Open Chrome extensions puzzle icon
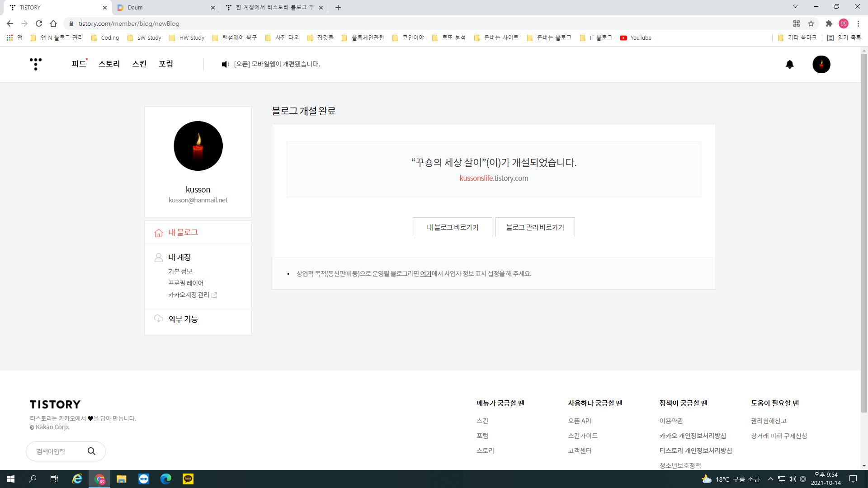The height and width of the screenshot is (488, 868). point(829,23)
